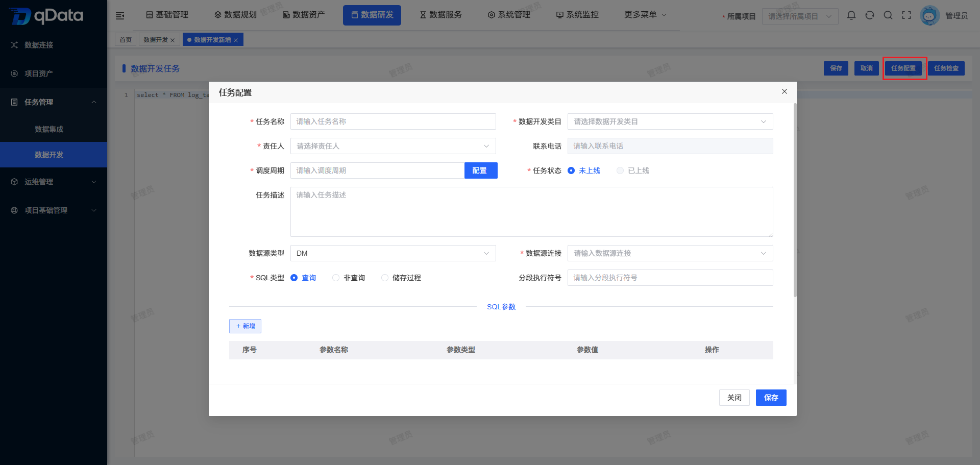
Task: Select the 已上线 task status radio
Action: click(620, 170)
